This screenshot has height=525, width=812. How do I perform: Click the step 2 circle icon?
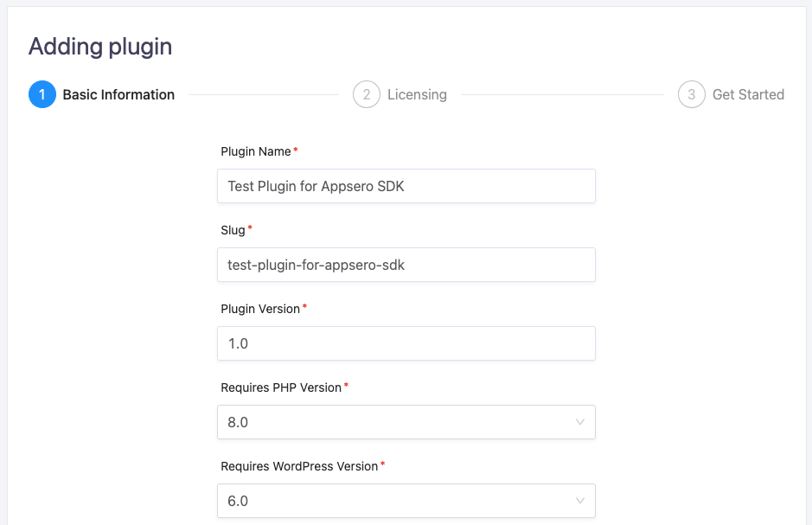pos(367,94)
